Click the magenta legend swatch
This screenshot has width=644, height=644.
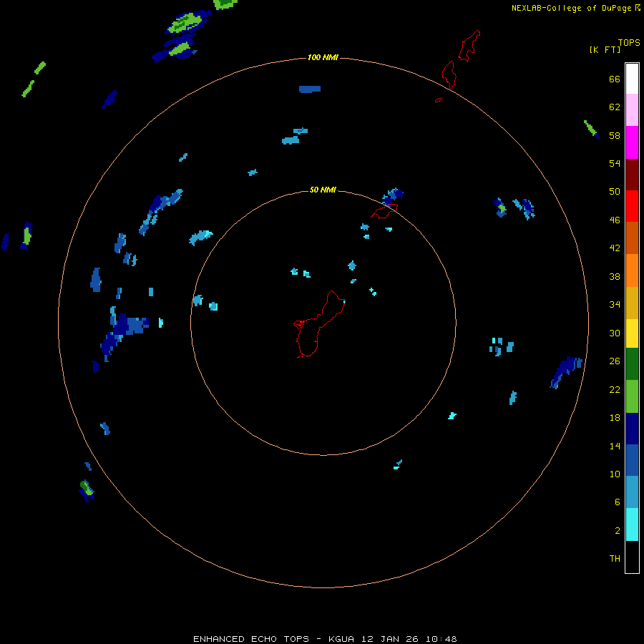(x=632, y=142)
